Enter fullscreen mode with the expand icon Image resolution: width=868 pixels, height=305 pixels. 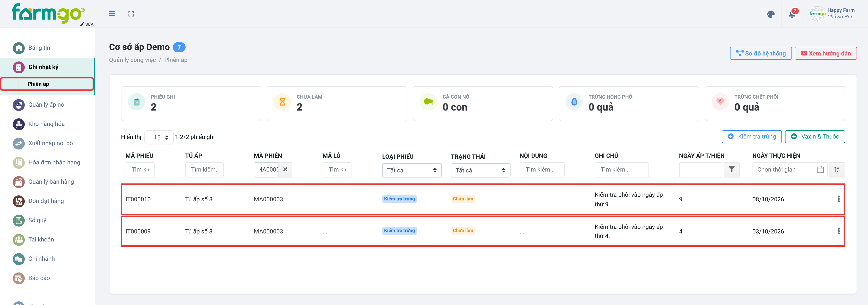(x=131, y=14)
